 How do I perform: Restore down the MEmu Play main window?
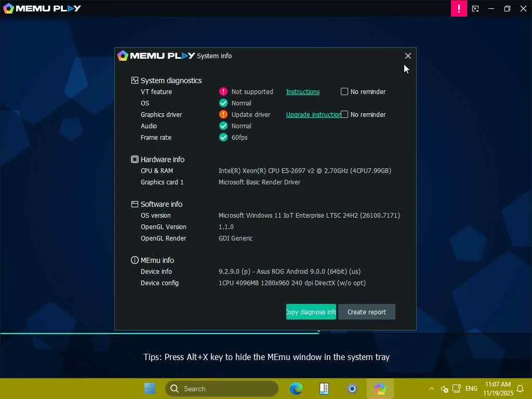pyautogui.click(x=507, y=8)
